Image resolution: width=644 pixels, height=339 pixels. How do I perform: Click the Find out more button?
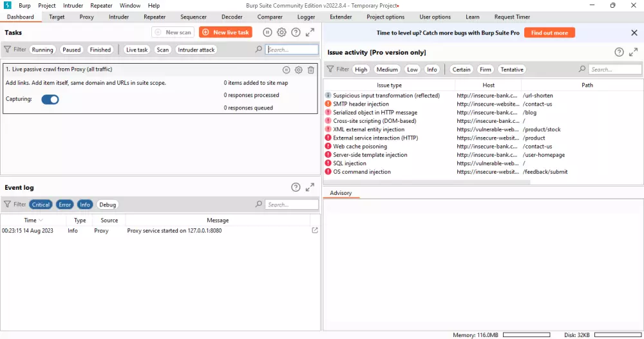pyautogui.click(x=549, y=32)
